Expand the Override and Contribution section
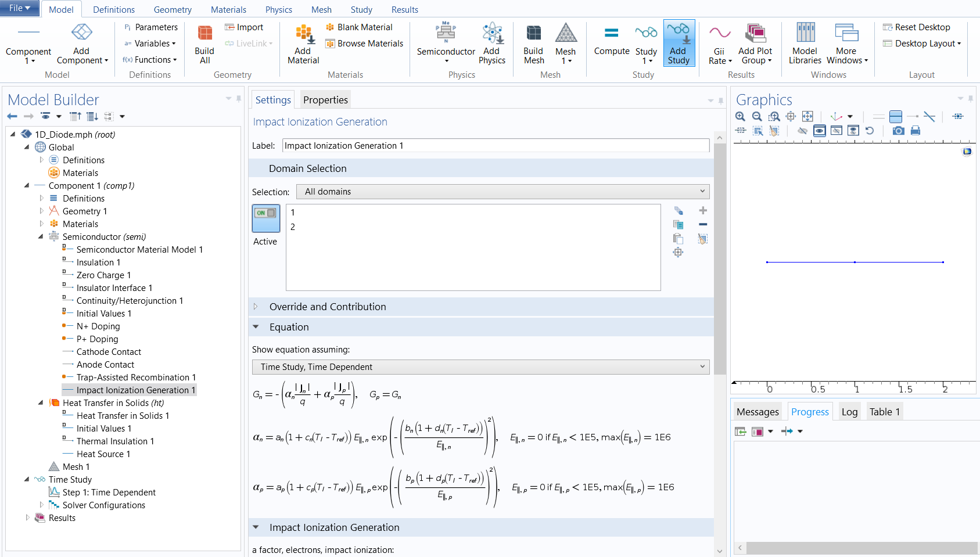 coord(256,307)
